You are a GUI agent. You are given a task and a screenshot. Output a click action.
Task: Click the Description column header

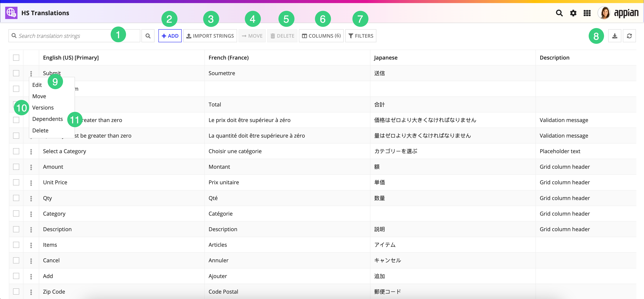554,57
